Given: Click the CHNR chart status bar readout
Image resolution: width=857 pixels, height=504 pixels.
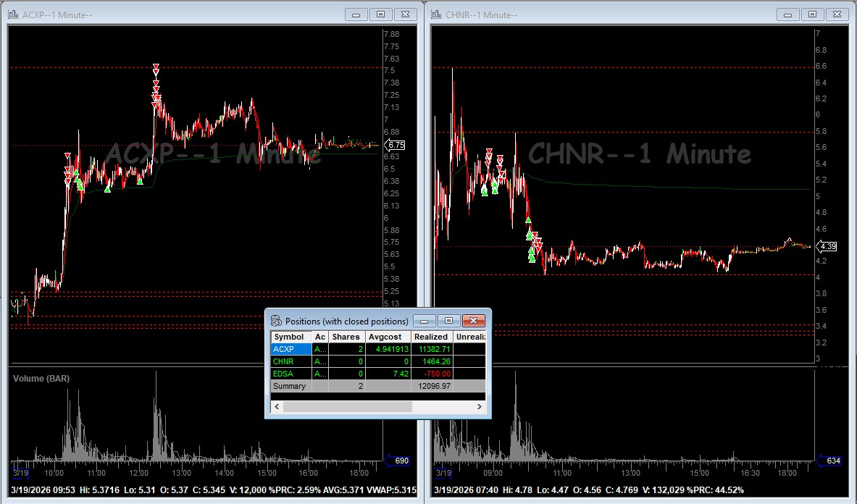Looking at the screenshot, I should click(589, 490).
